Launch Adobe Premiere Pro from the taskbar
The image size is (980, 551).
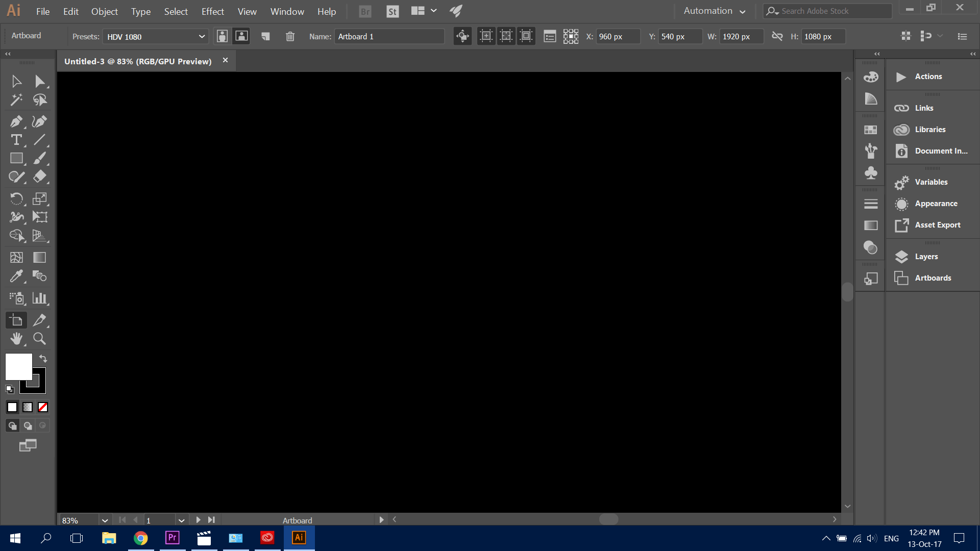172,538
